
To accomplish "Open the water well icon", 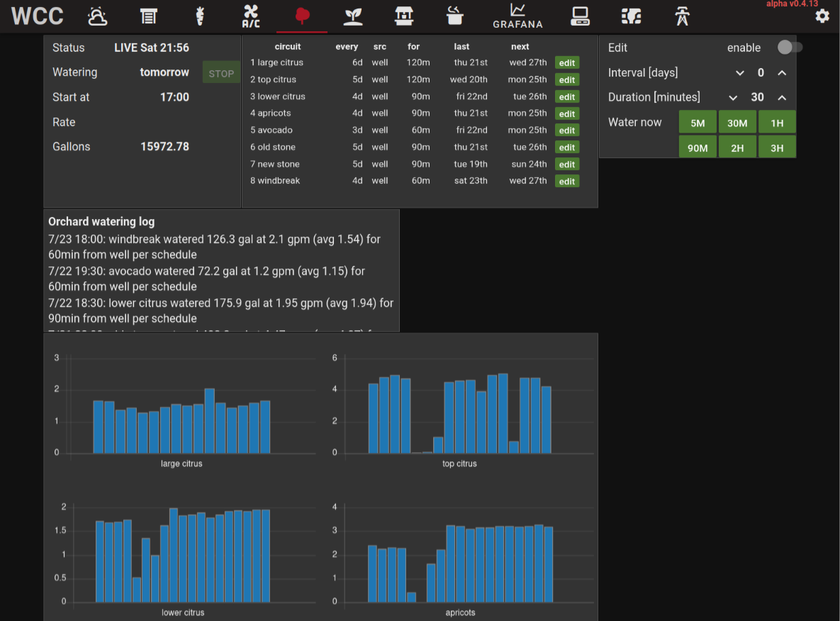I will pyautogui.click(x=404, y=16).
